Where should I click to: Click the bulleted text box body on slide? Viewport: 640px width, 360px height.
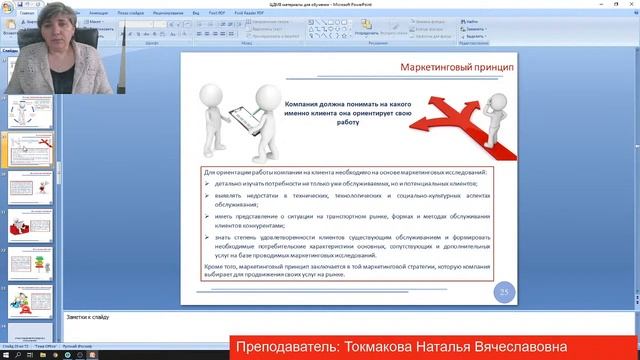(347, 224)
